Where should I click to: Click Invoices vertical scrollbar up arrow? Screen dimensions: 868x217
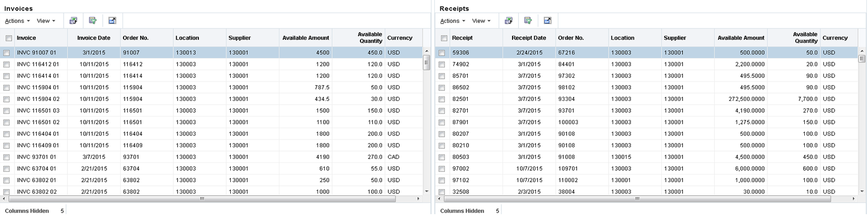(426, 50)
